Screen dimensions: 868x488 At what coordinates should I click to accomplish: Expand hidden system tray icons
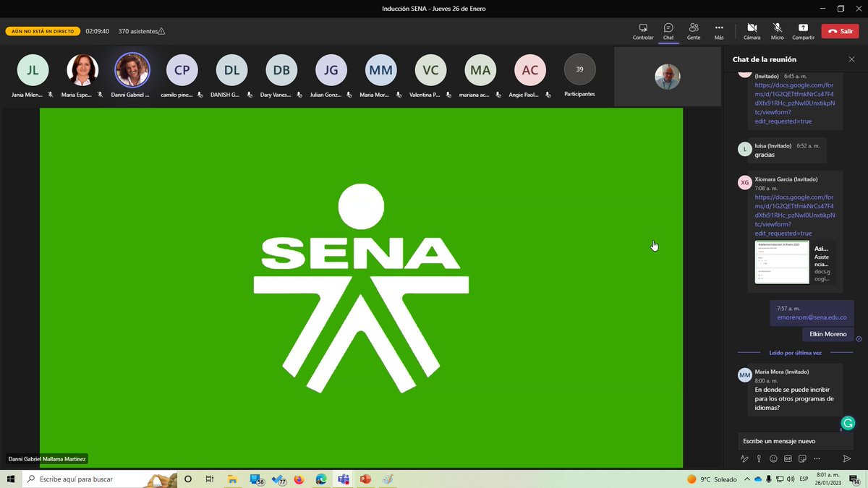748,479
